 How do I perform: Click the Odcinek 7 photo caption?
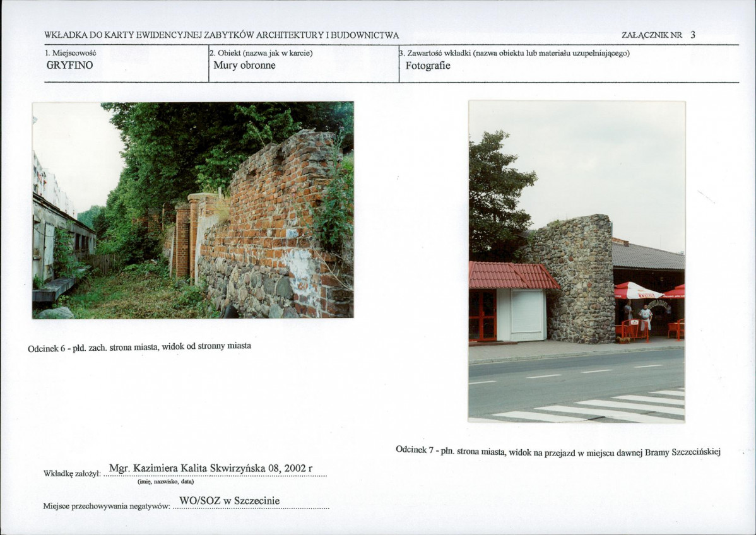pyautogui.click(x=558, y=450)
